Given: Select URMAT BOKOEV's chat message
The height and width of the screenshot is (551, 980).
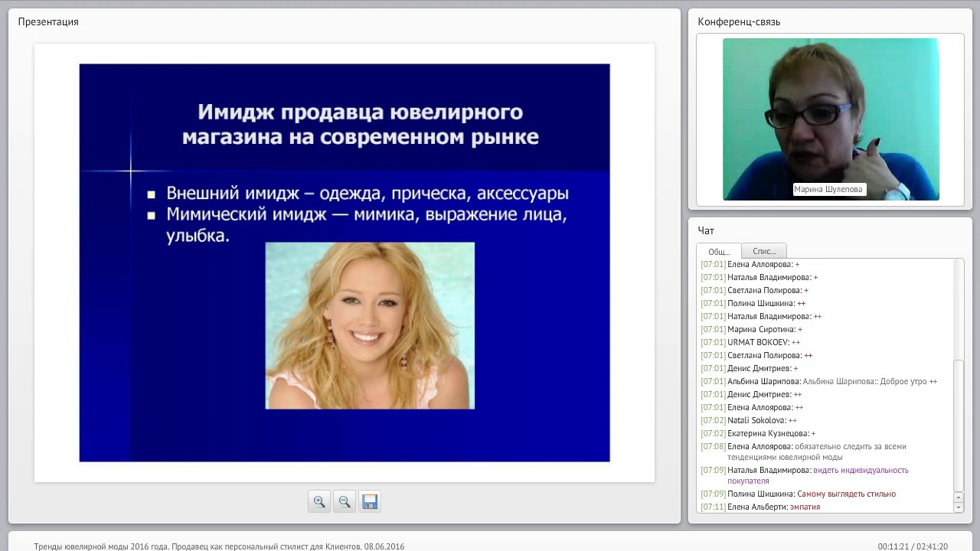Looking at the screenshot, I should pos(750,342).
